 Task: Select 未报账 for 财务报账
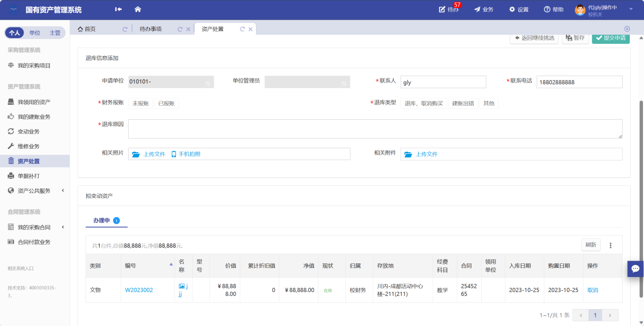140,103
